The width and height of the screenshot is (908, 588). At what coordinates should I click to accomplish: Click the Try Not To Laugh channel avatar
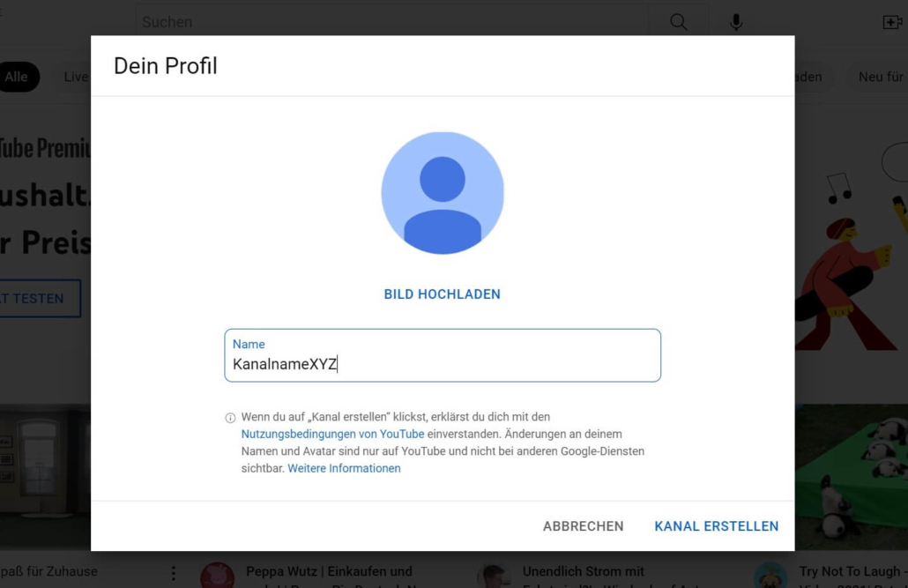(x=770, y=576)
